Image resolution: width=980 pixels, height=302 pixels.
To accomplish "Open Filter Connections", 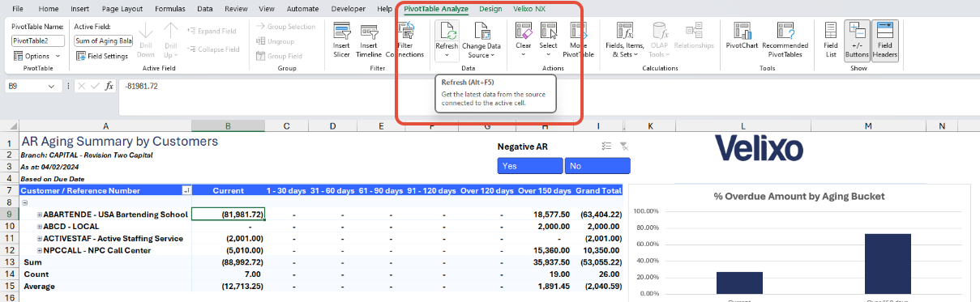I will click(404, 40).
